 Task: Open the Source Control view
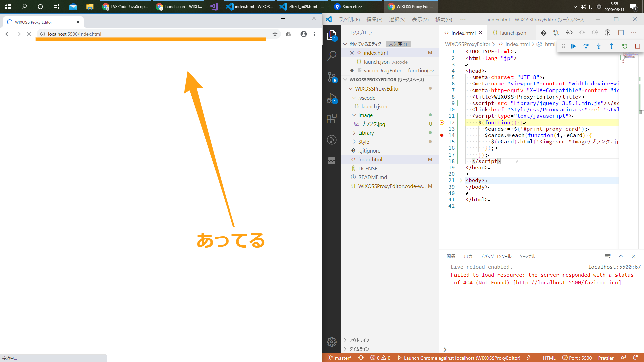click(x=332, y=77)
